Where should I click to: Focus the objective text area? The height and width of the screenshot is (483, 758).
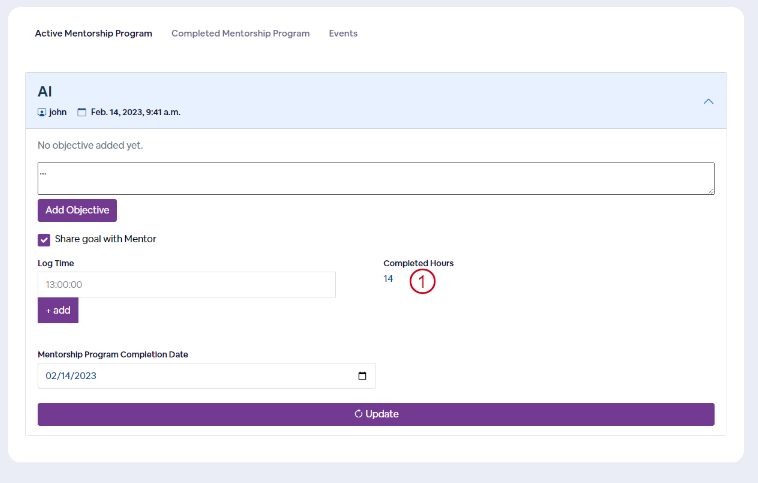click(376, 178)
